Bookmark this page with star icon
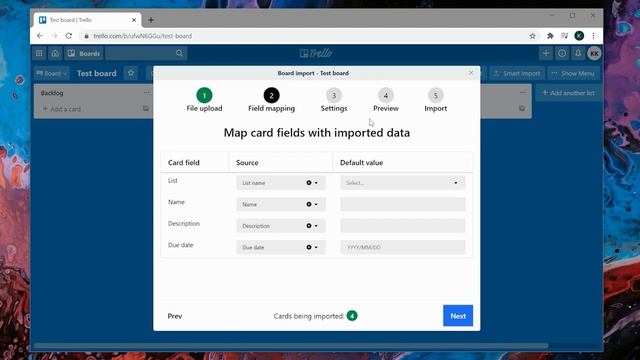The height and width of the screenshot is (360, 640). pos(533,36)
